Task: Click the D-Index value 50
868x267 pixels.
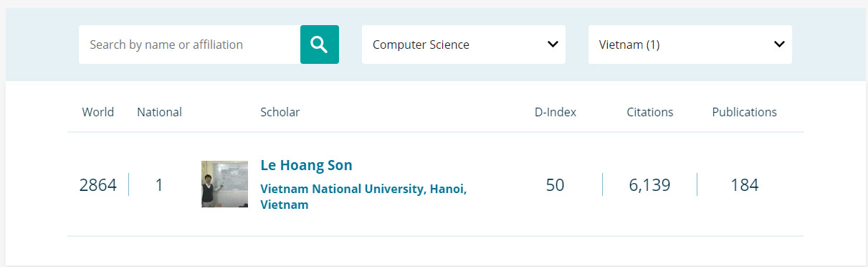Action: [555, 185]
